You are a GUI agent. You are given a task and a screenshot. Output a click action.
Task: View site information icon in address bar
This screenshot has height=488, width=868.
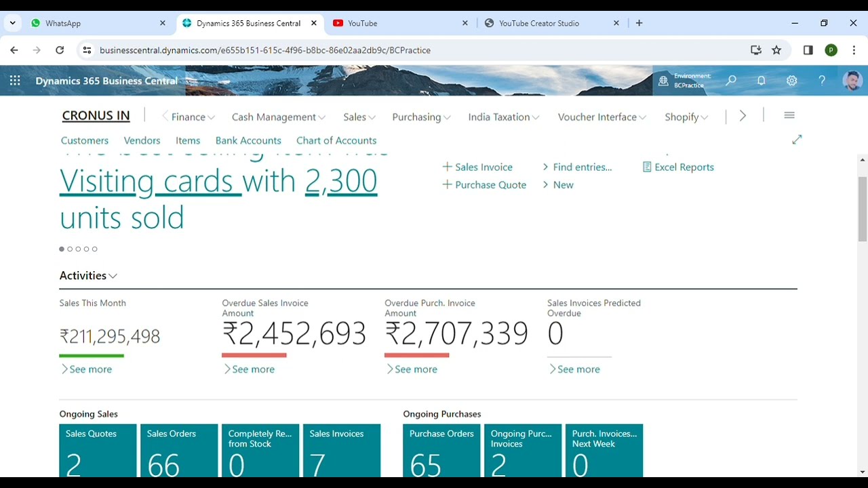(x=86, y=50)
